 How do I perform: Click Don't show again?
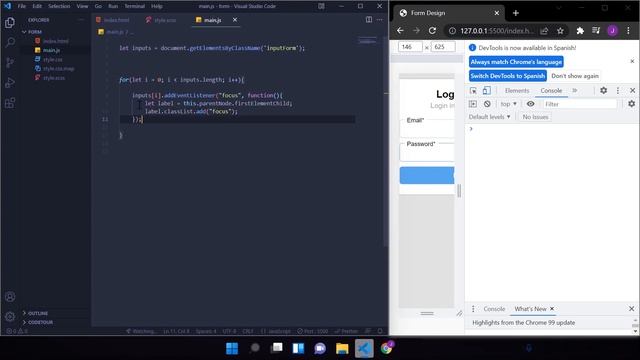coord(575,76)
